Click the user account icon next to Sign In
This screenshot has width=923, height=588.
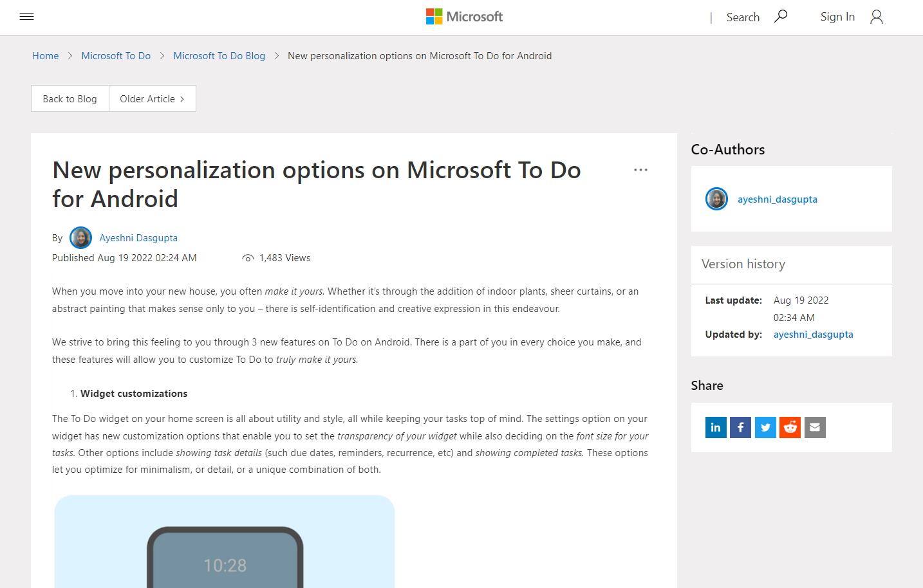(x=876, y=17)
